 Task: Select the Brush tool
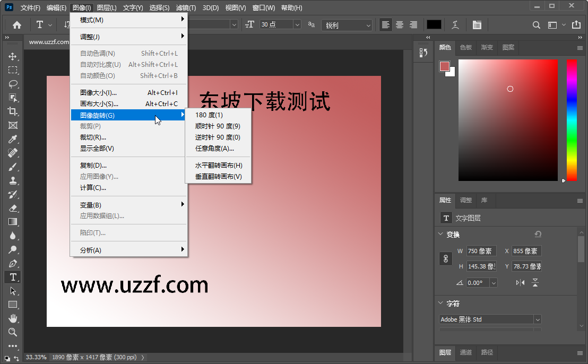pos(13,167)
